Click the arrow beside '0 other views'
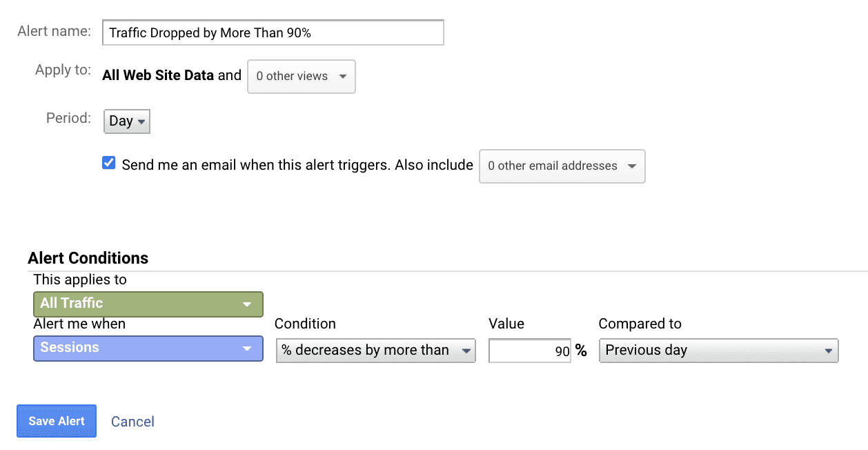868x450 pixels. (x=343, y=77)
